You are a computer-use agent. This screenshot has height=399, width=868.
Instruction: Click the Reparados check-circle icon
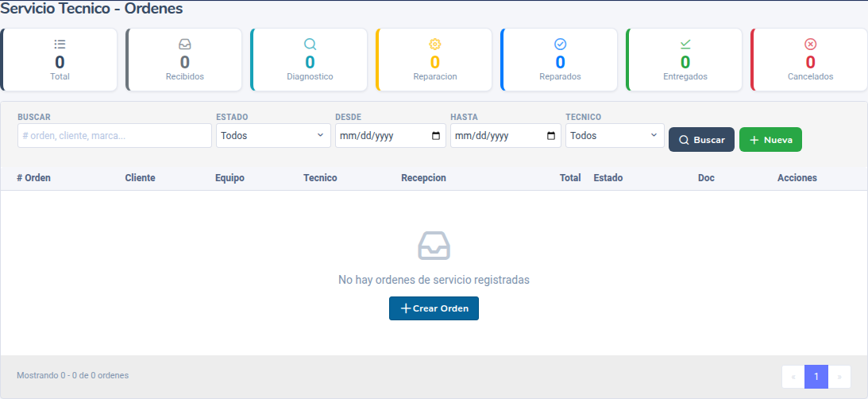click(x=560, y=45)
